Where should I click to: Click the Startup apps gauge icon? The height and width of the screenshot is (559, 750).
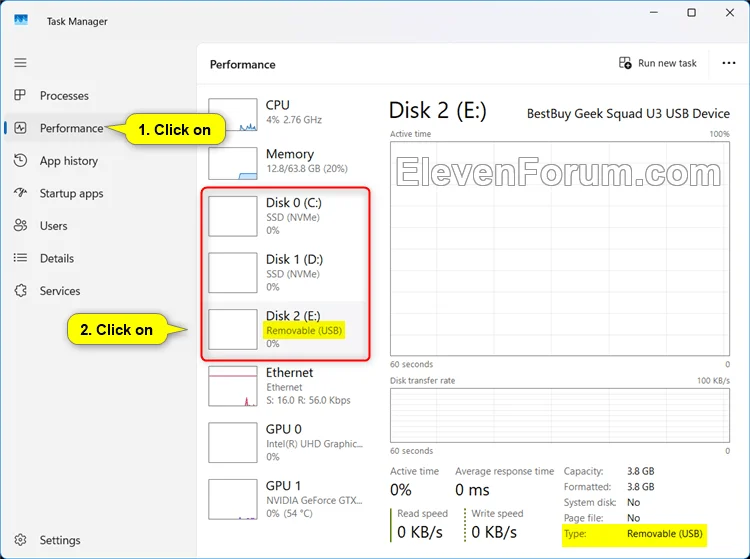click(x=20, y=193)
